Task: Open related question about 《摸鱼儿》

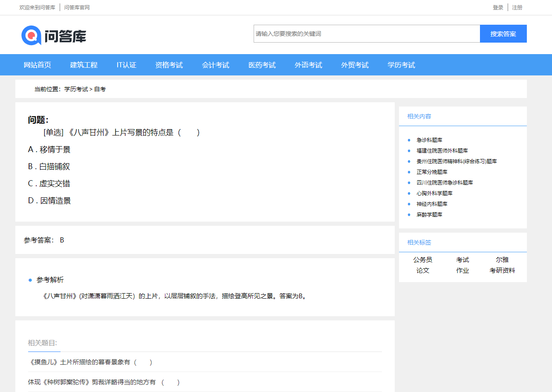Action: pos(90,362)
